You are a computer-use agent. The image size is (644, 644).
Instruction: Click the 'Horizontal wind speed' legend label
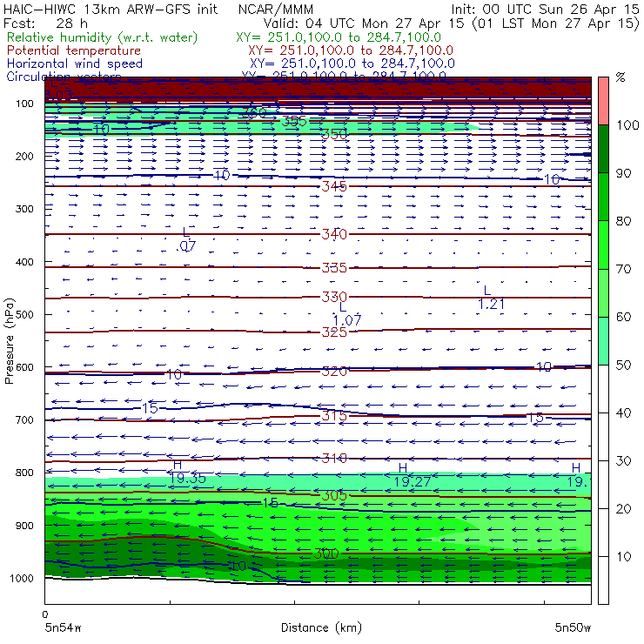point(75,64)
